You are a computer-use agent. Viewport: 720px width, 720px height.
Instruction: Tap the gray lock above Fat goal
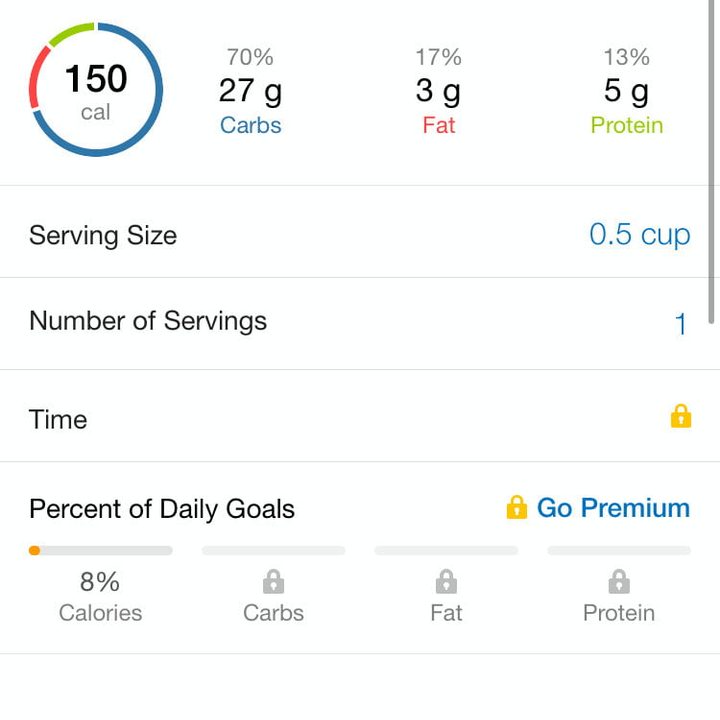tap(446, 581)
